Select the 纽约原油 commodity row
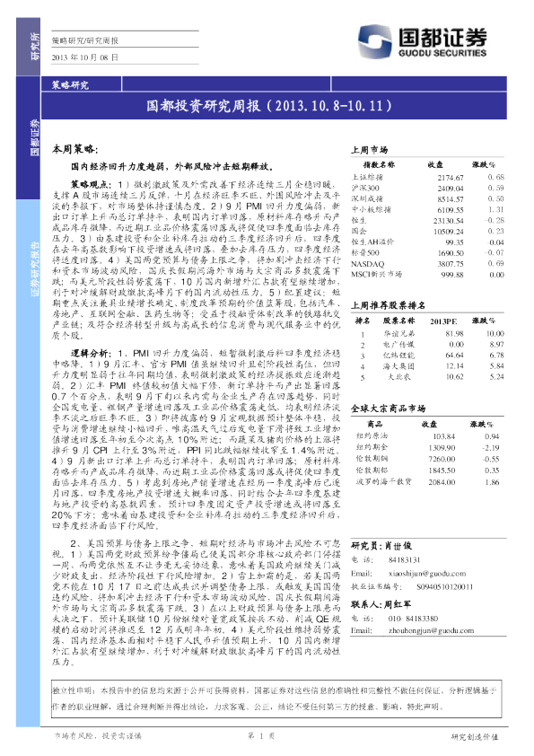The height and width of the screenshot is (756, 534). [x=428, y=435]
